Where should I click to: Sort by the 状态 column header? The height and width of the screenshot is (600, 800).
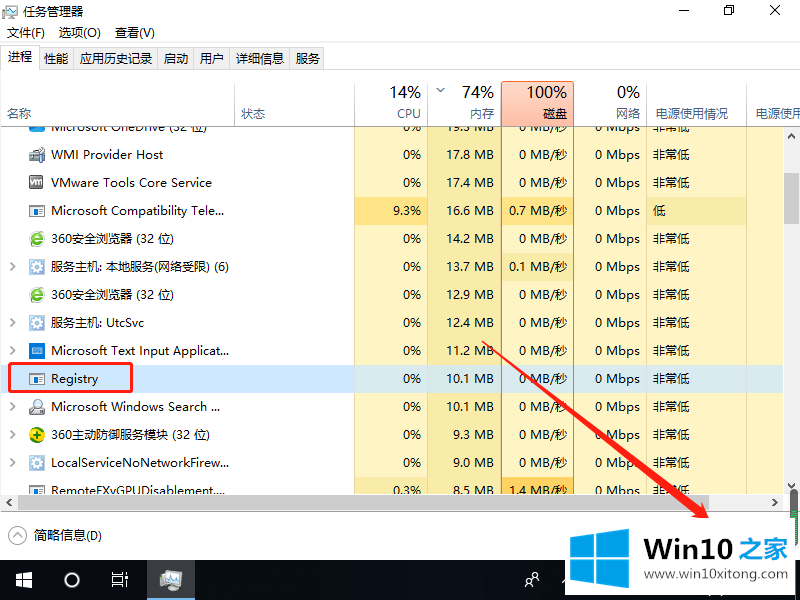point(294,104)
